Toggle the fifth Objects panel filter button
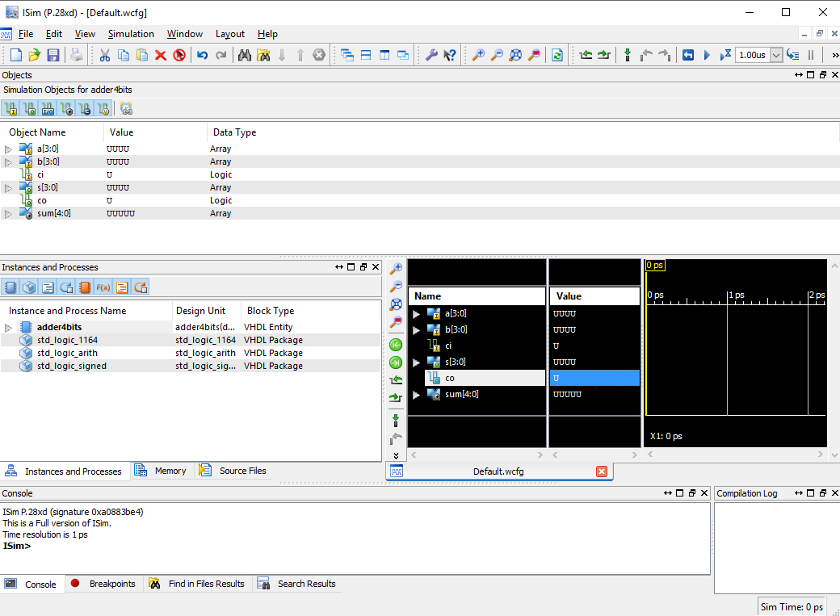The image size is (840, 616). tap(85, 109)
